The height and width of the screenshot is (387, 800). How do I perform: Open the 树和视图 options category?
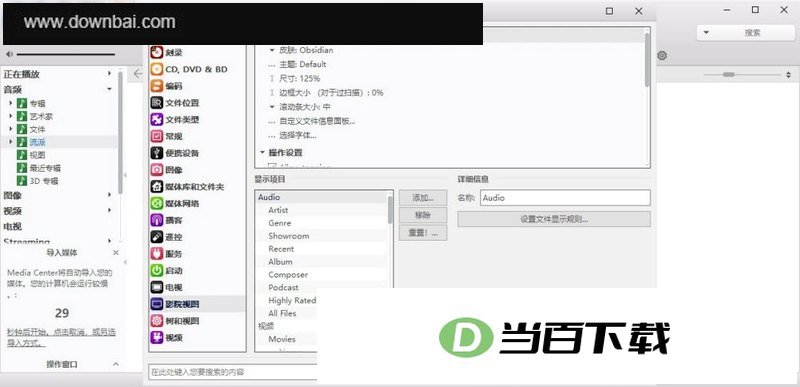point(175,321)
